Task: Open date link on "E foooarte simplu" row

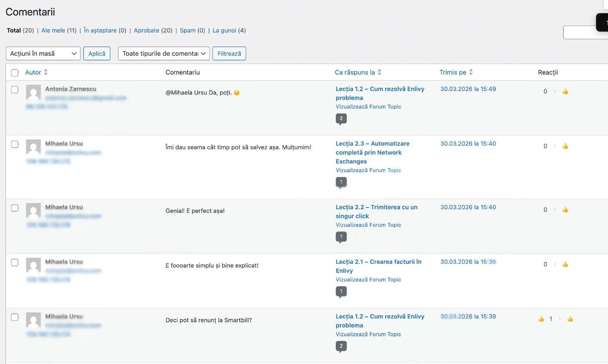Action: pos(468,262)
